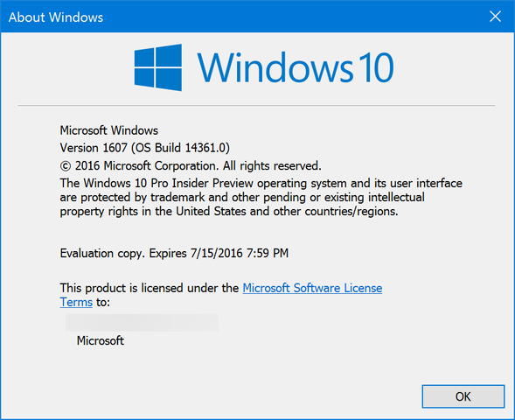Click the "Windows 10 Pro Insider Preview" paragraph
Screen dimensions: 515x420
tap(261, 197)
